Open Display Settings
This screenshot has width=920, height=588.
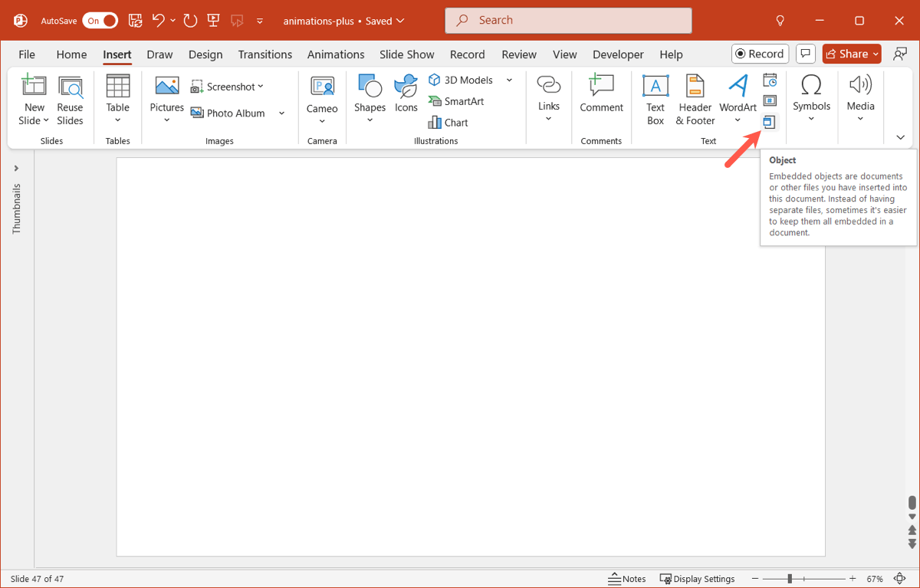[698, 579]
